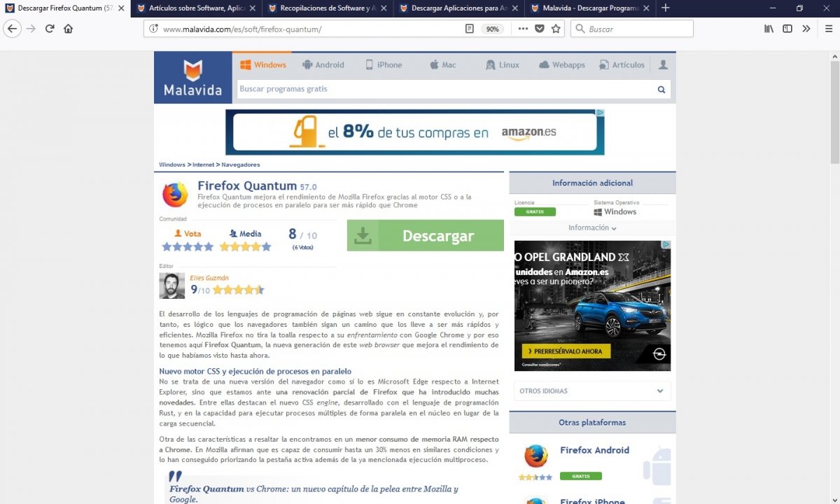Click the Otras plataformas header
The image size is (840, 504).
(592, 423)
